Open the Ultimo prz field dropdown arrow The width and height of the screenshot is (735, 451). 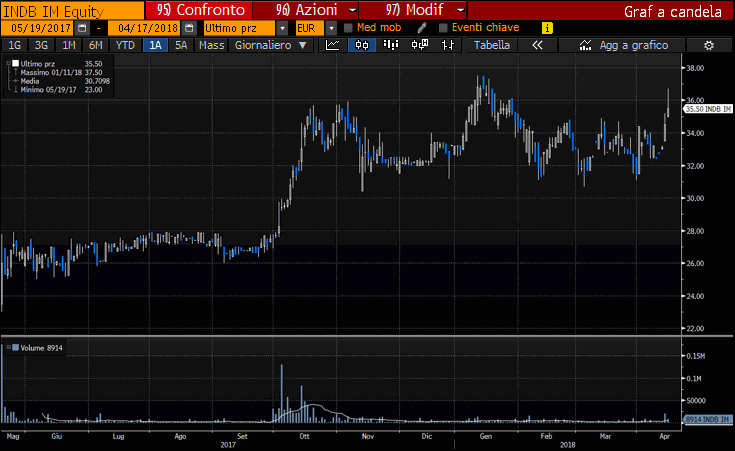[x=282, y=28]
